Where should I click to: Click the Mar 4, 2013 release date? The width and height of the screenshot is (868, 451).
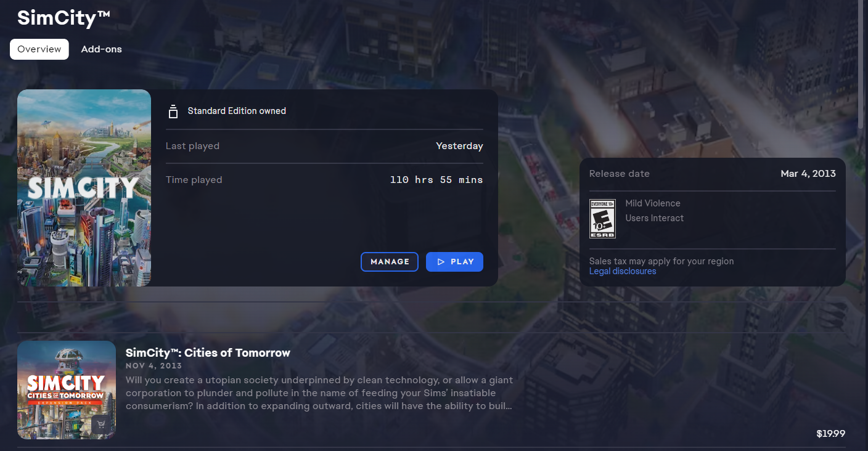tap(808, 174)
